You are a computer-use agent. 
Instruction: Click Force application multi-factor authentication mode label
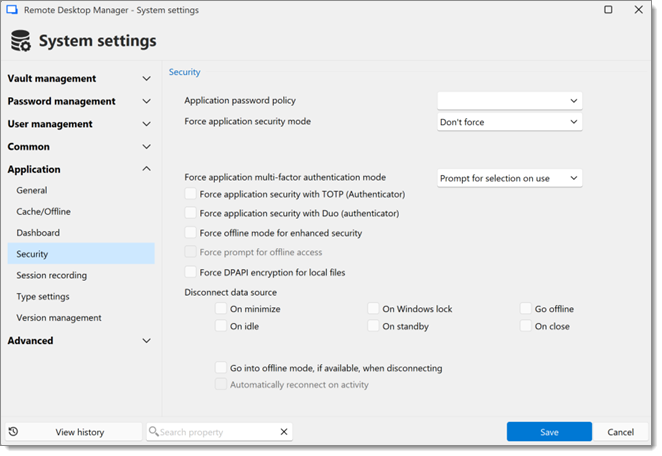click(285, 177)
